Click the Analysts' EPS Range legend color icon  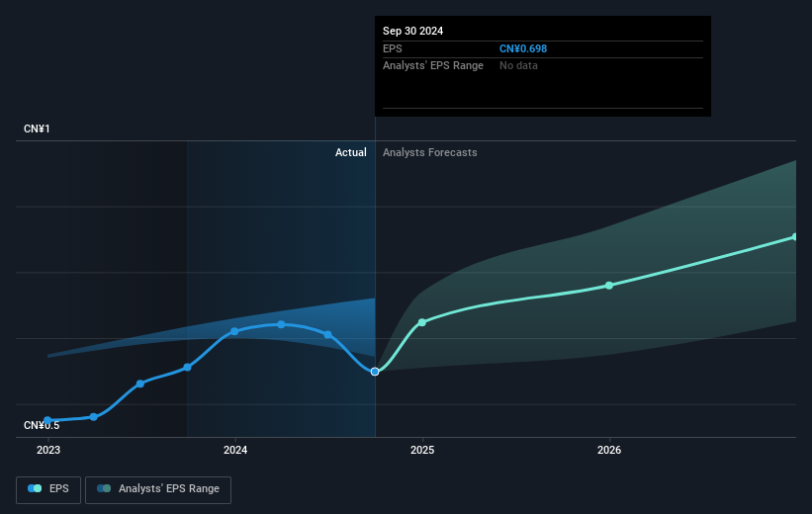pyautogui.click(x=104, y=488)
